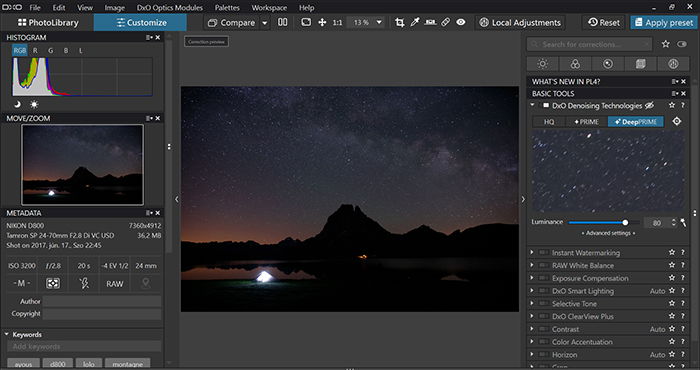Open the 13 % zoom level dropdown
Screen dimensions: 700x370
[379, 22]
